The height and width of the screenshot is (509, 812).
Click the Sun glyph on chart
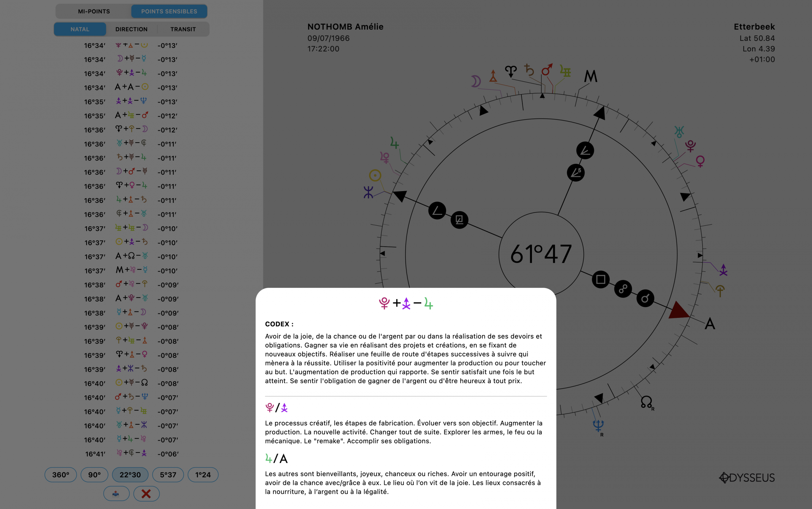pyautogui.click(x=375, y=175)
